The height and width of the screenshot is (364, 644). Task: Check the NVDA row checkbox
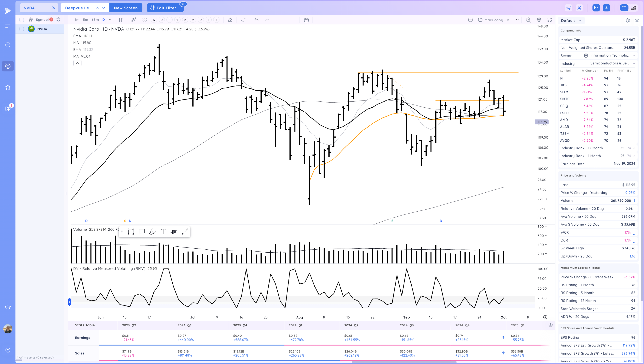pos(22,29)
